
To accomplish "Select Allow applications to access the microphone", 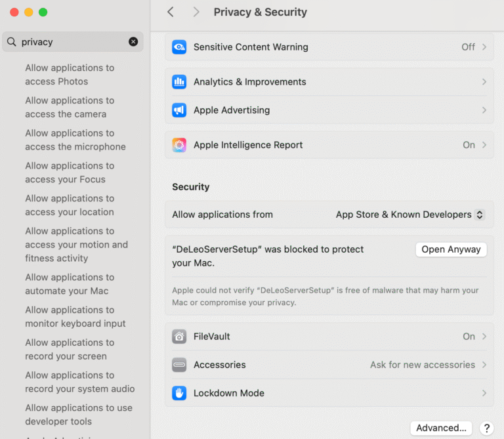I will (x=75, y=140).
